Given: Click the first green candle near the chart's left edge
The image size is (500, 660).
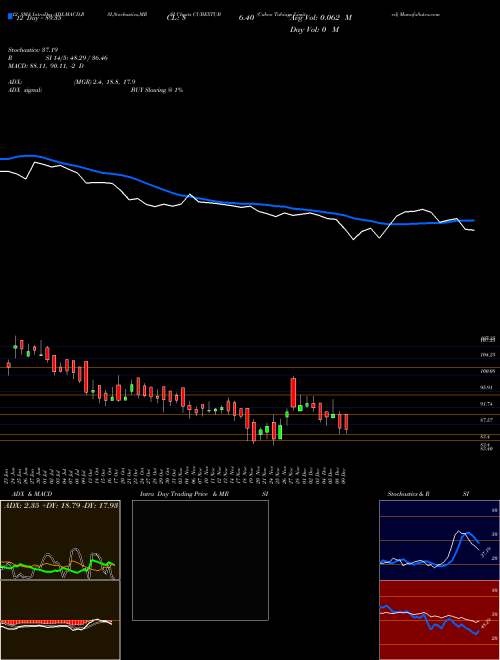Looking at the screenshot, I should coord(16,347).
